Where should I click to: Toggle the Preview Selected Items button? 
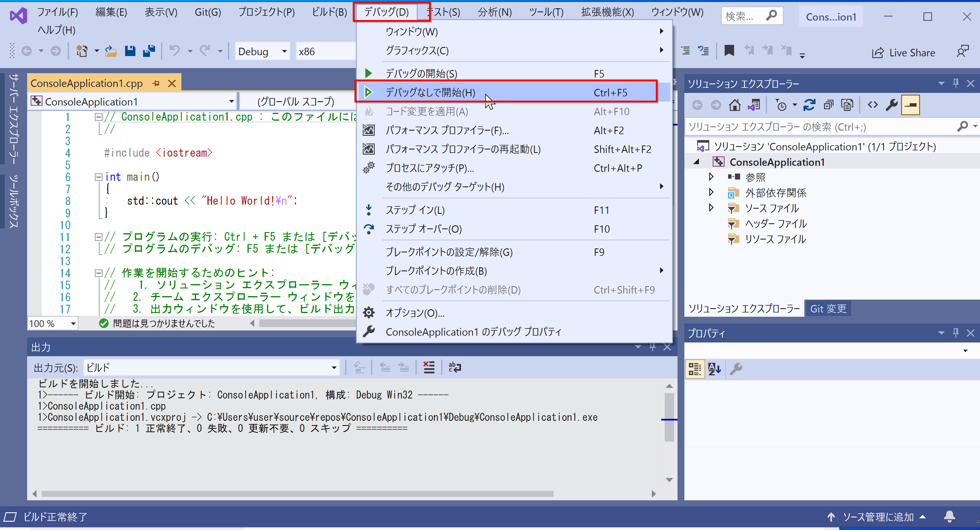(x=911, y=105)
